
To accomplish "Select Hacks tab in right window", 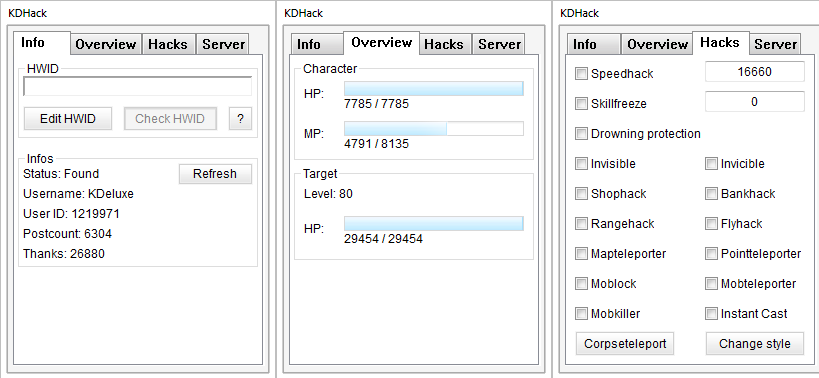I will tap(720, 43).
